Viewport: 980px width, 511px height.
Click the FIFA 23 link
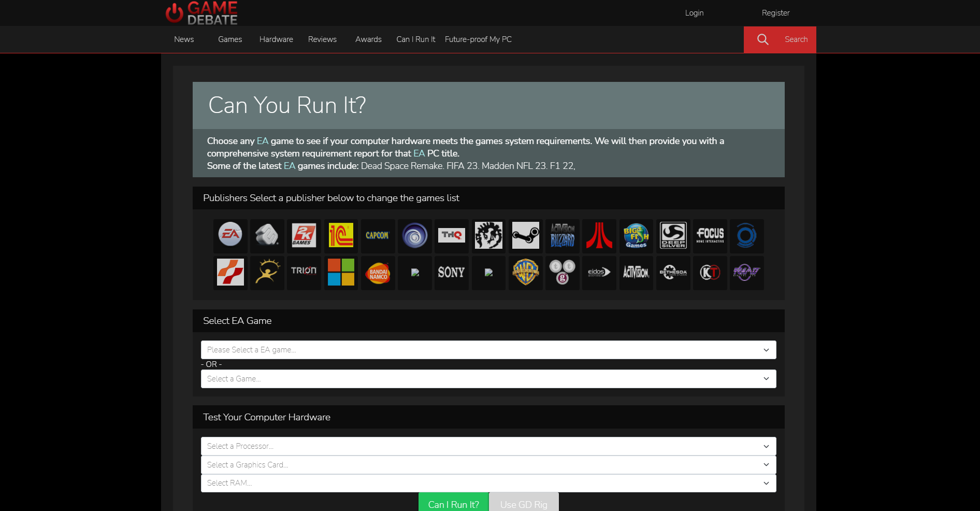(462, 166)
